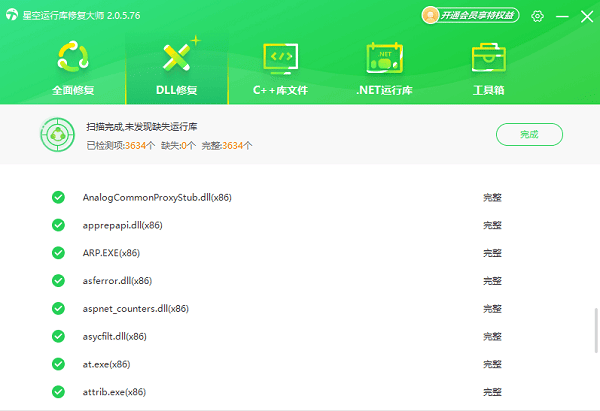Select AnalogCommonProxyStub.dll(x86) file name
Screen dimensions: 600x411
coord(157,197)
